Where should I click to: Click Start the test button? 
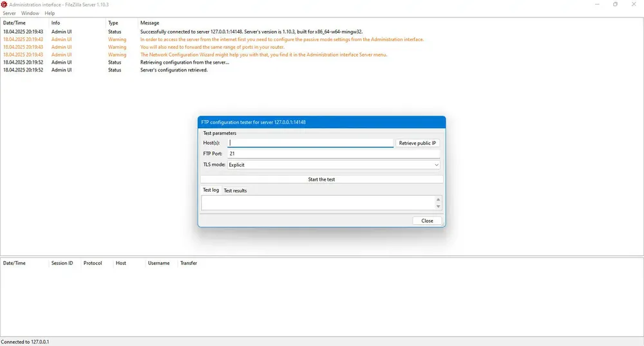coord(321,179)
